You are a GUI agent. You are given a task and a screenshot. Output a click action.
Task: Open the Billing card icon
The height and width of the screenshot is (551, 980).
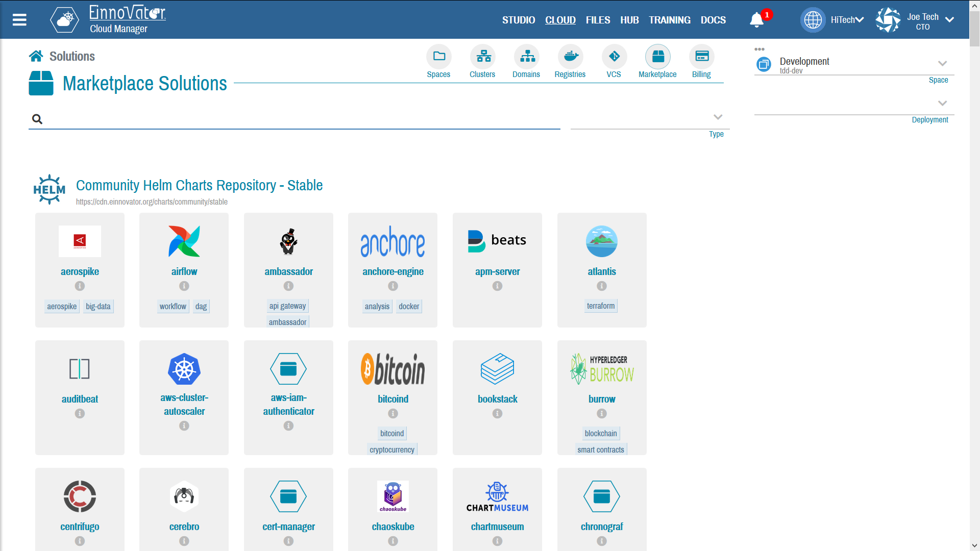702,56
